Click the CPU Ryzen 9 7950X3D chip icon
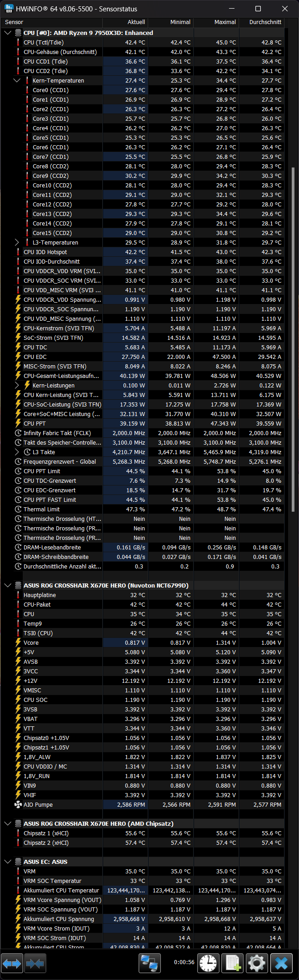The image size is (299, 980). 18,33
